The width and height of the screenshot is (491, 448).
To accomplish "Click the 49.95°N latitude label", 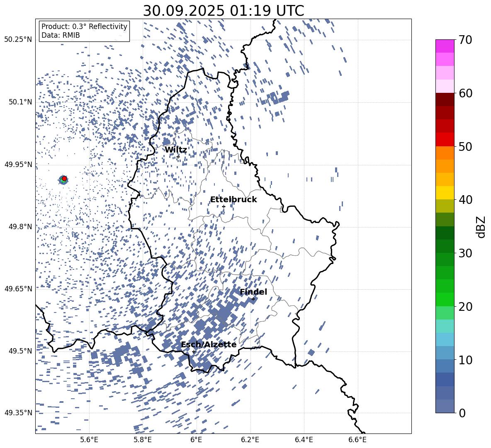I will pyautogui.click(x=18, y=164).
